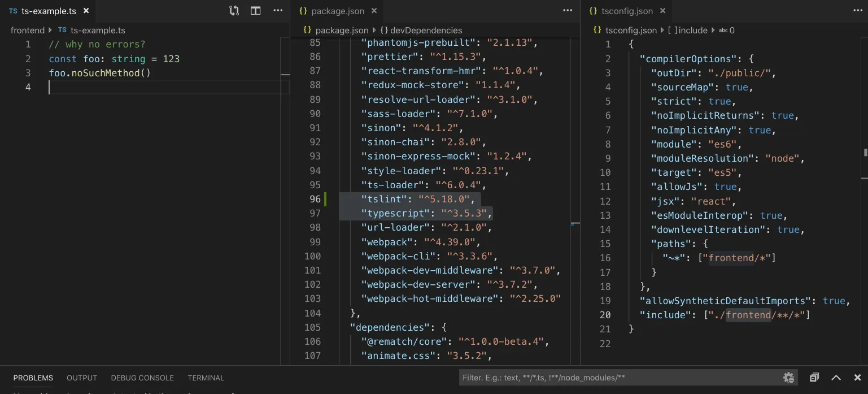Click the "strict": true option

693,101
